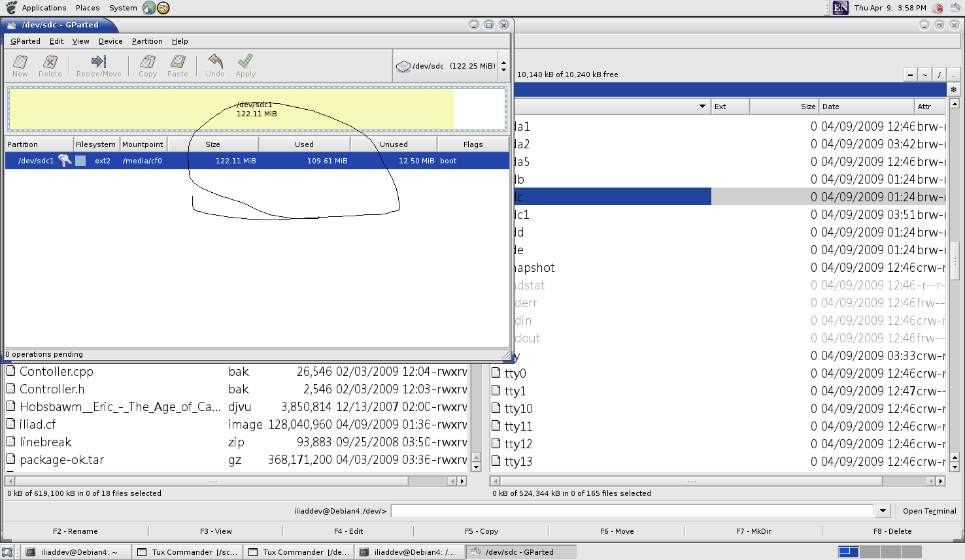
Task: Click the /dev/sdc1 partition bar graphic
Action: click(x=257, y=109)
